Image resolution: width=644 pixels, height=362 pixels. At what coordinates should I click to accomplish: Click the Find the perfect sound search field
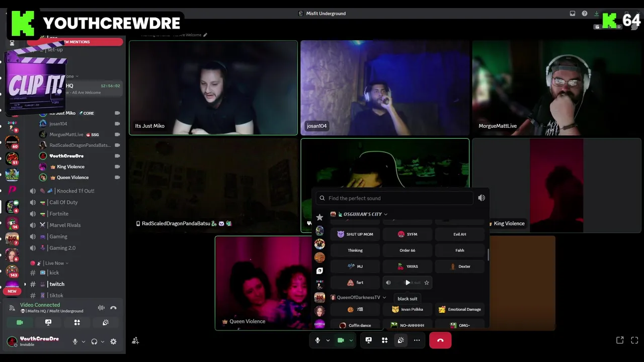coord(394,198)
